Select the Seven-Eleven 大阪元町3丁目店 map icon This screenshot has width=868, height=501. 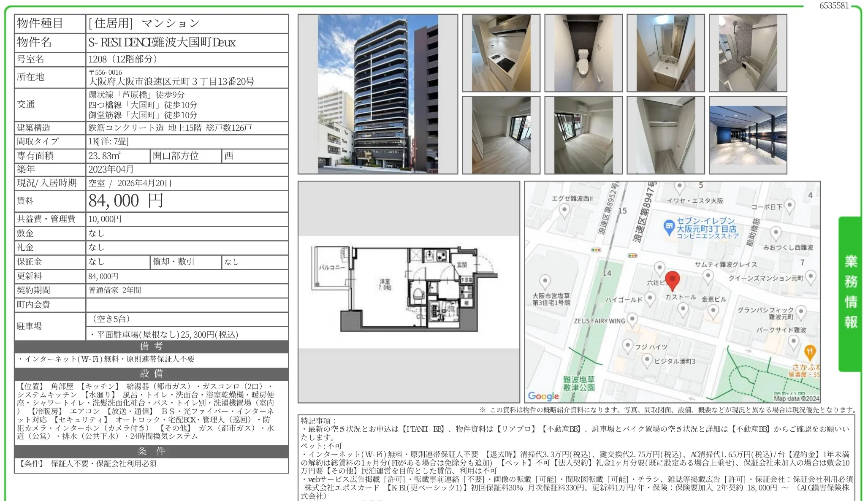pos(669,226)
